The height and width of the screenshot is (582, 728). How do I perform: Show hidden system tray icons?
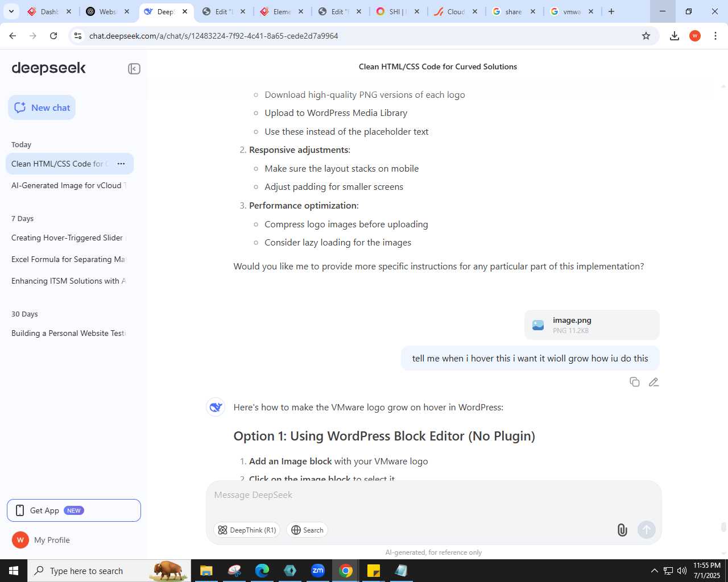pos(655,571)
